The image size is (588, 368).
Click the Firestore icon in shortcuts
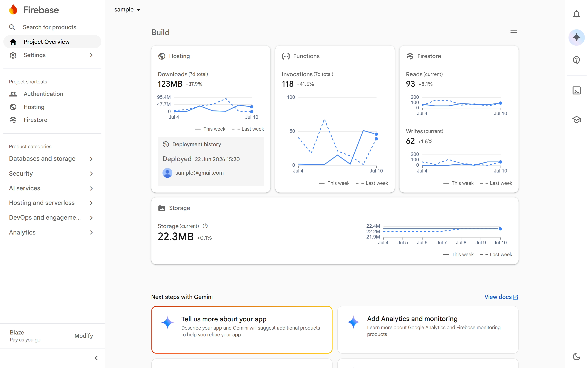13,120
